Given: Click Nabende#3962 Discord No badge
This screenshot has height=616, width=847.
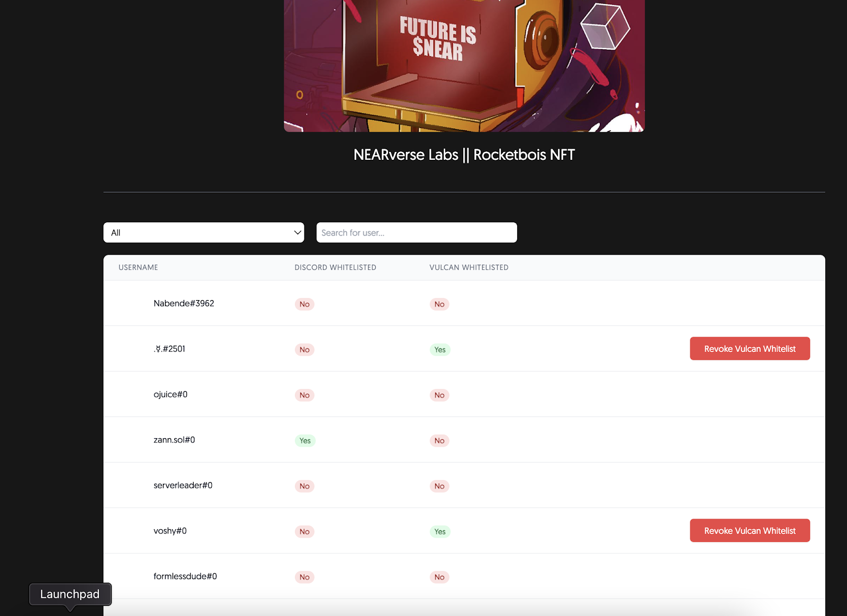Looking at the screenshot, I should (304, 304).
